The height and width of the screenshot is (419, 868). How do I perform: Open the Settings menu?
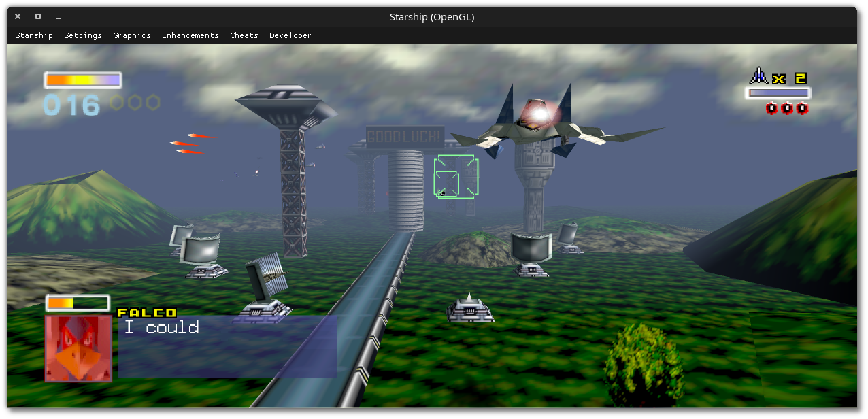83,35
